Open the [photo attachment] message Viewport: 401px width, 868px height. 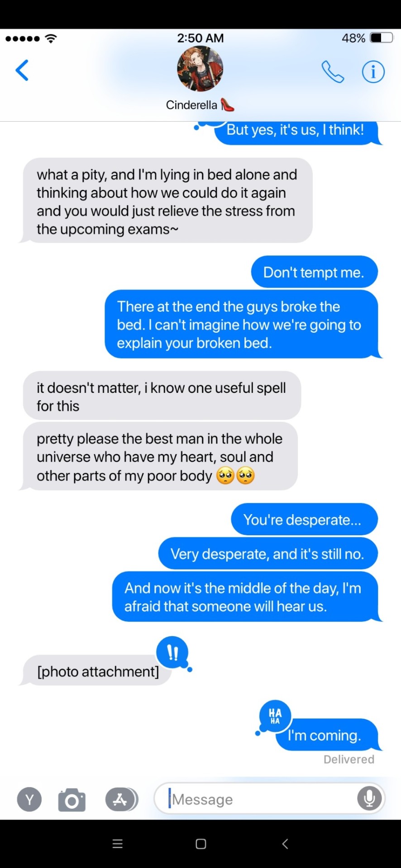tap(97, 671)
